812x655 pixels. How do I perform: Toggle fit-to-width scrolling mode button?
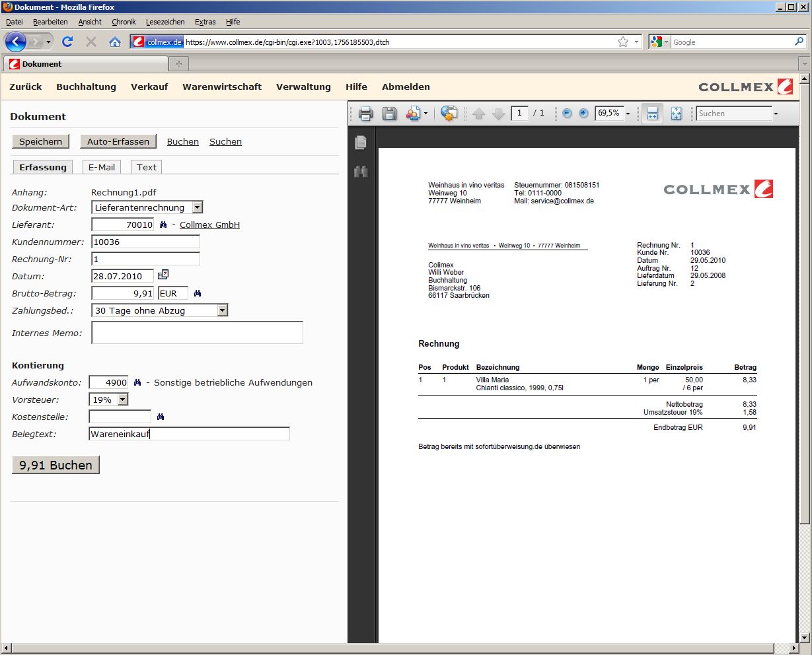click(652, 114)
